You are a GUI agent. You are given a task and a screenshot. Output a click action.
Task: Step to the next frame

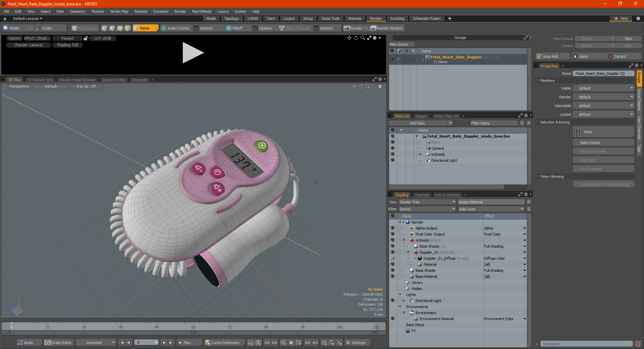pos(164,343)
